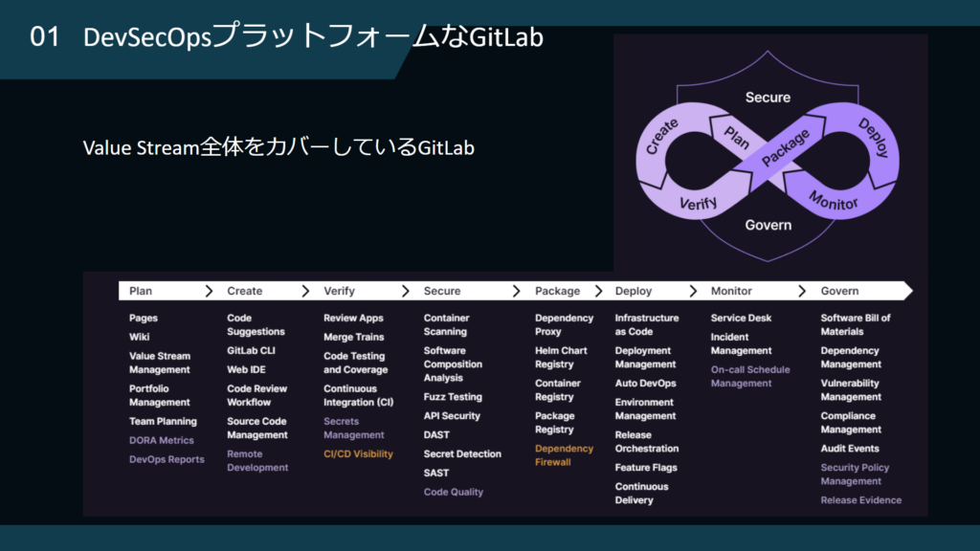Click the orange "CI/CD Visibility" entry
Screen dimensions: 980x551
point(358,454)
